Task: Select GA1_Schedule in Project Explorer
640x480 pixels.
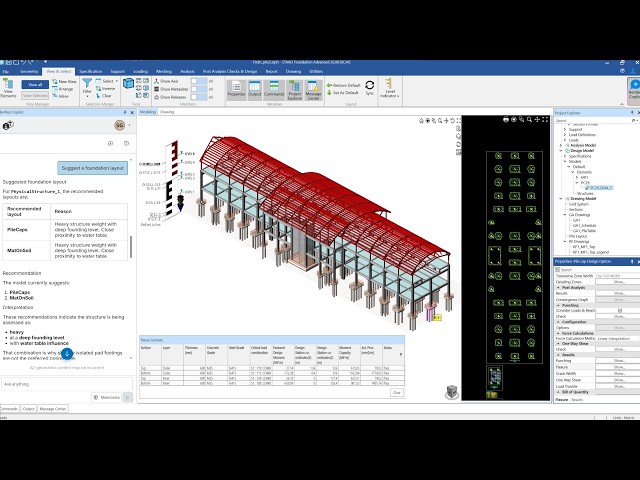Action: (584, 225)
